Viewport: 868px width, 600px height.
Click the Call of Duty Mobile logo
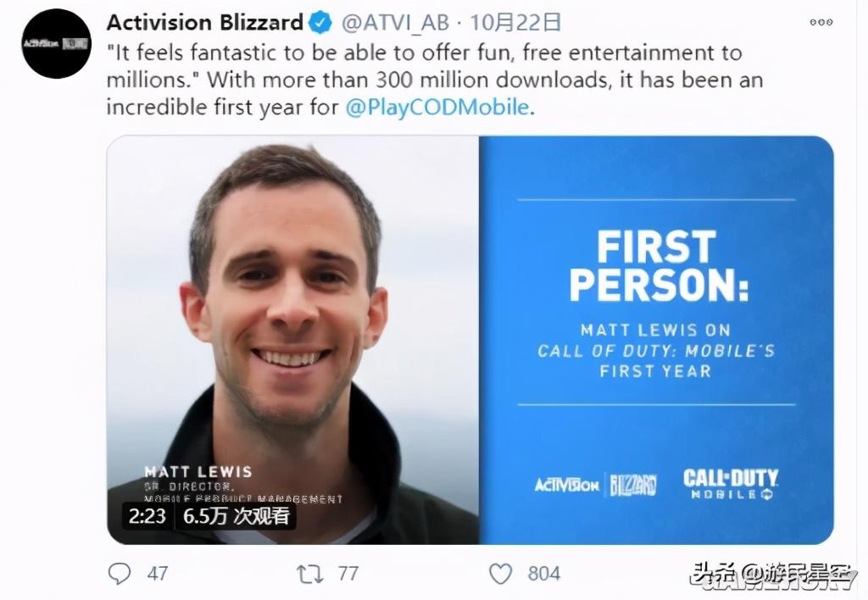click(731, 484)
